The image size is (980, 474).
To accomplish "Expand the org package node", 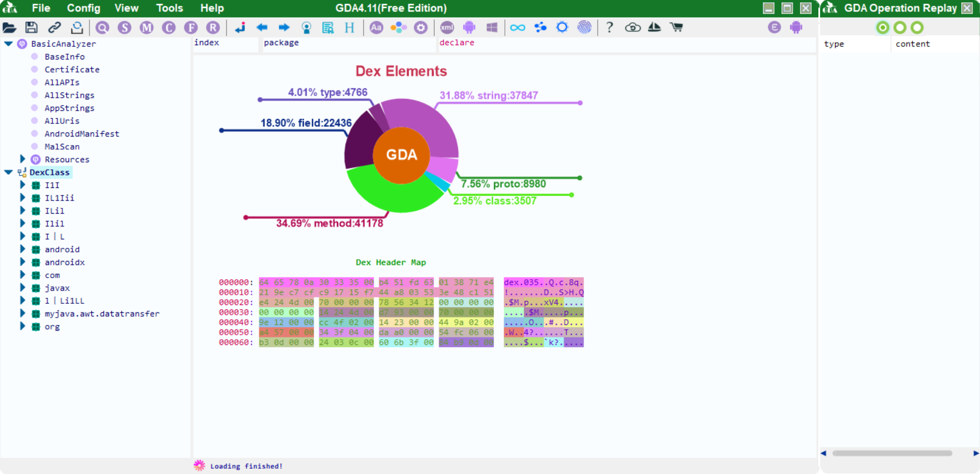I will tap(23, 326).
